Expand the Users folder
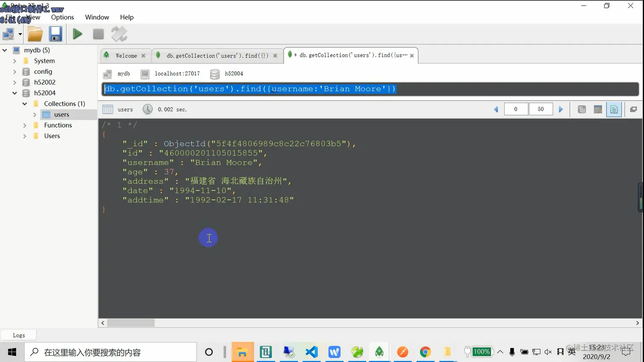644x362 pixels. pyautogui.click(x=25, y=136)
